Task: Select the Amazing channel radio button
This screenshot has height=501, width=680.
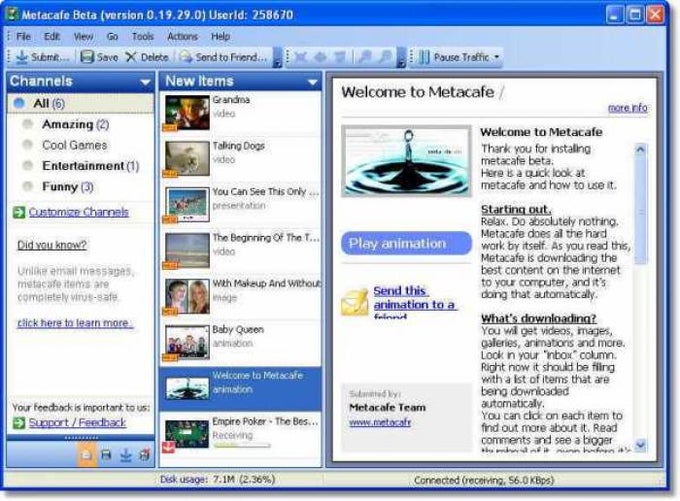Action: click(28, 124)
